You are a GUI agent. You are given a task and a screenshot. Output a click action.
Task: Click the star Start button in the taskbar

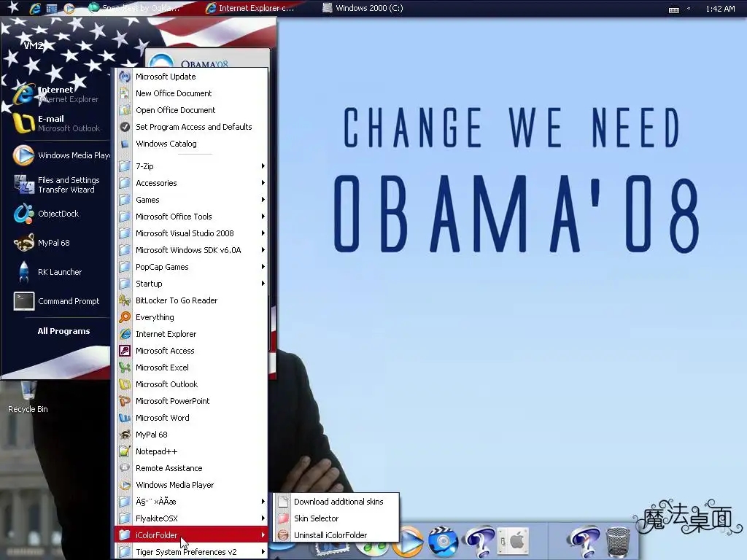(13, 7)
